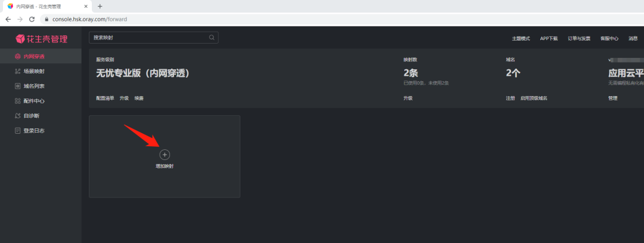Click the browser back arrow
644x243 pixels.
[8, 19]
